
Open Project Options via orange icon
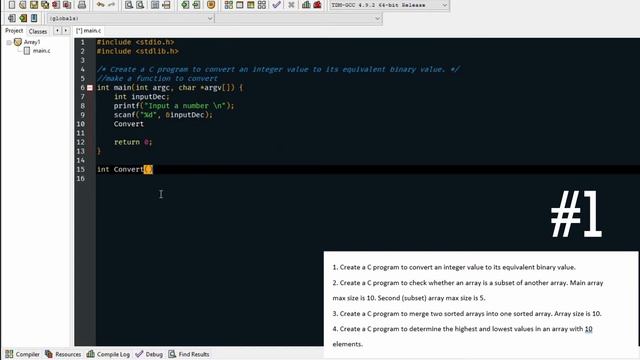pos(211,5)
